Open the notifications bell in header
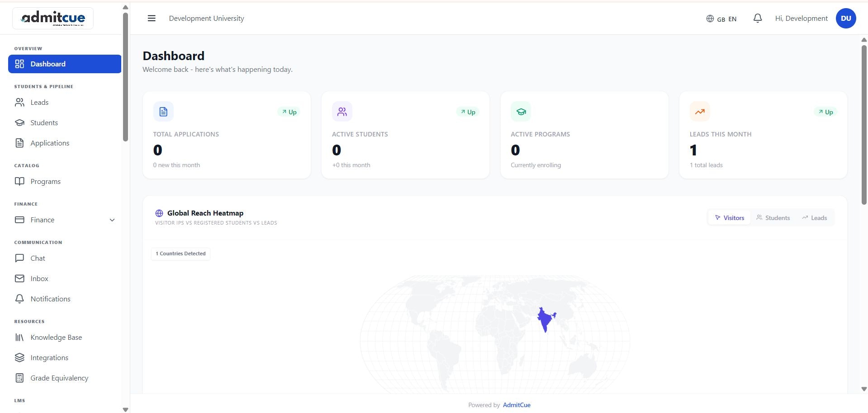This screenshot has height=413, width=868. [x=758, y=19]
